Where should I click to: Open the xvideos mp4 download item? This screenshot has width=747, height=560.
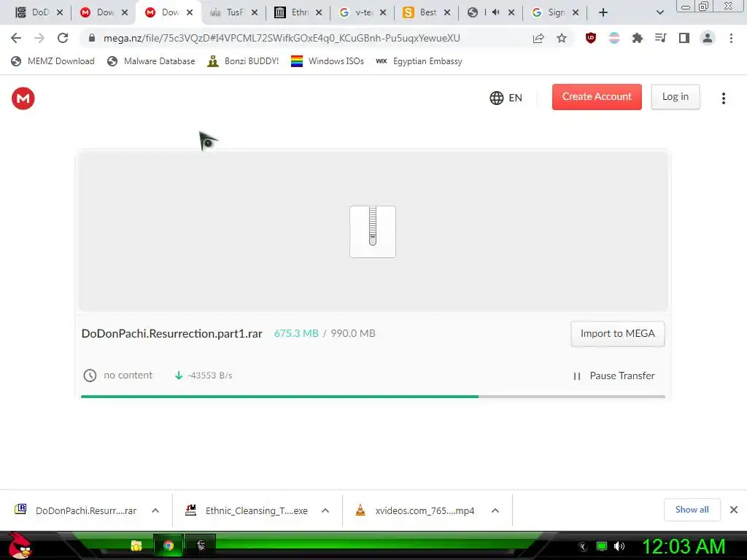click(x=415, y=510)
